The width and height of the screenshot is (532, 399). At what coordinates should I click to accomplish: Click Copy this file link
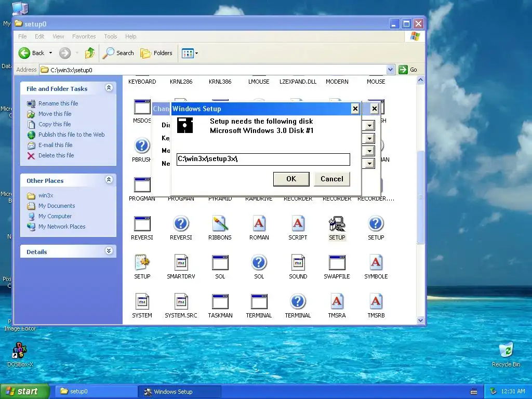(x=54, y=124)
